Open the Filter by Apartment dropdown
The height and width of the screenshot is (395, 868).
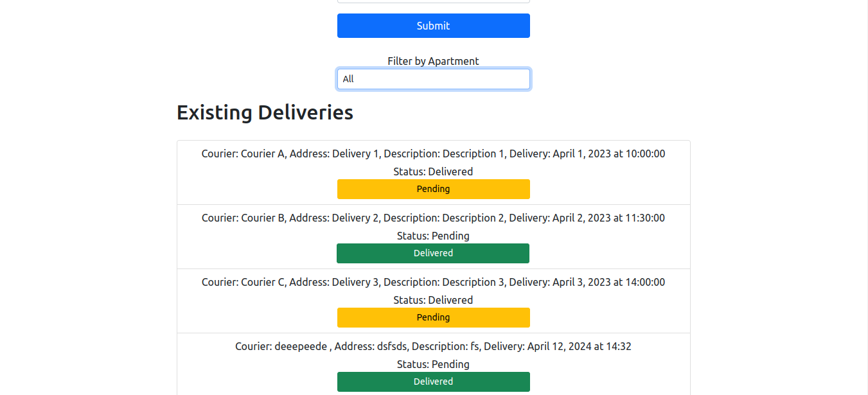pos(433,79)
